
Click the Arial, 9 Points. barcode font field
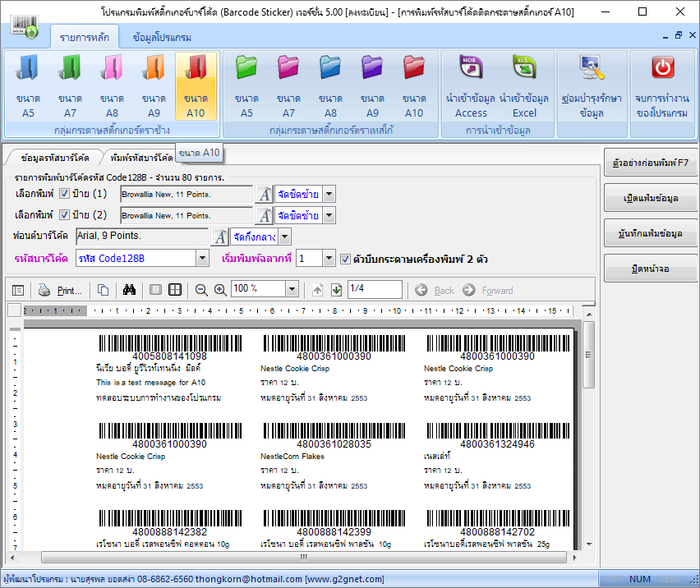[142, 237]
